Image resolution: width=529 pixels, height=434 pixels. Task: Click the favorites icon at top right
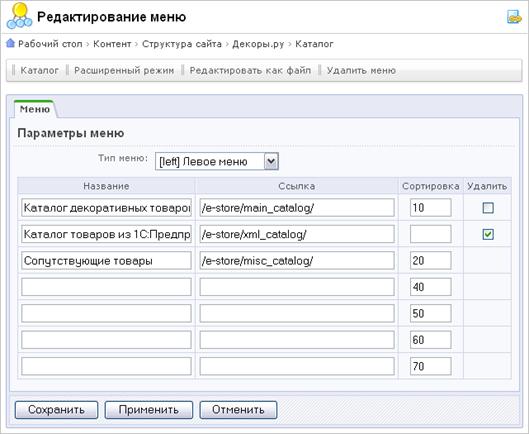pos(514,17)
